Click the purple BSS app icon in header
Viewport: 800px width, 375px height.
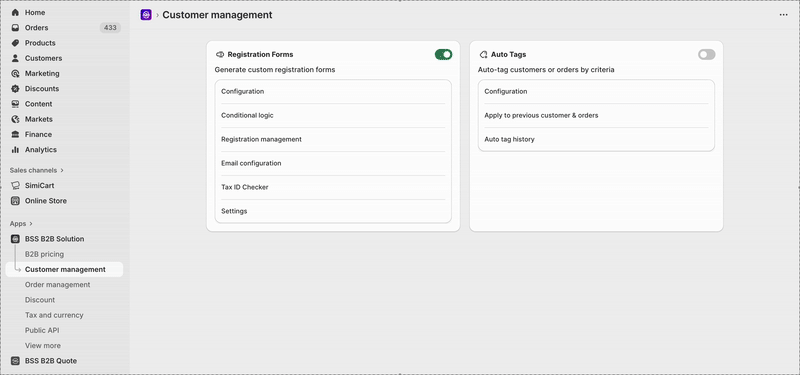146,15
